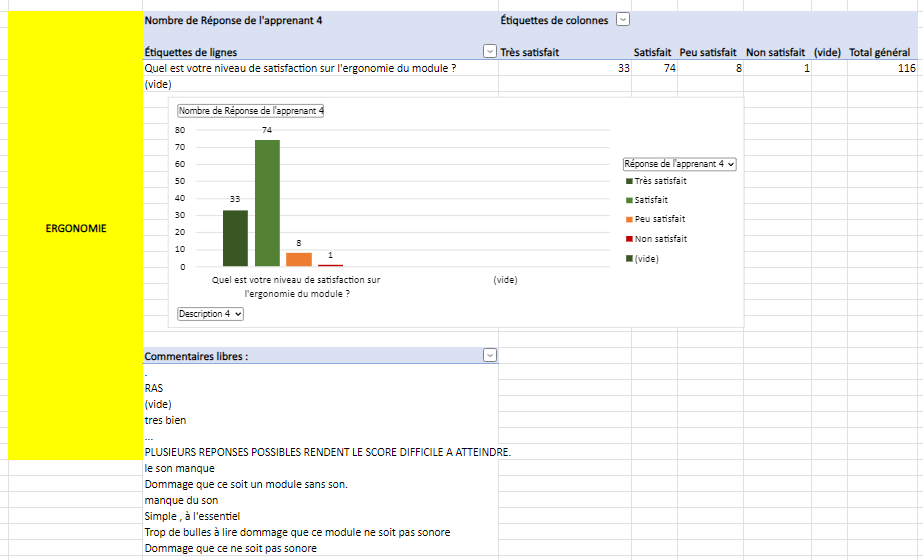Select the Très satisfait column header cell
This screenshot has width=923, height=560.
(x=530, y=52)
